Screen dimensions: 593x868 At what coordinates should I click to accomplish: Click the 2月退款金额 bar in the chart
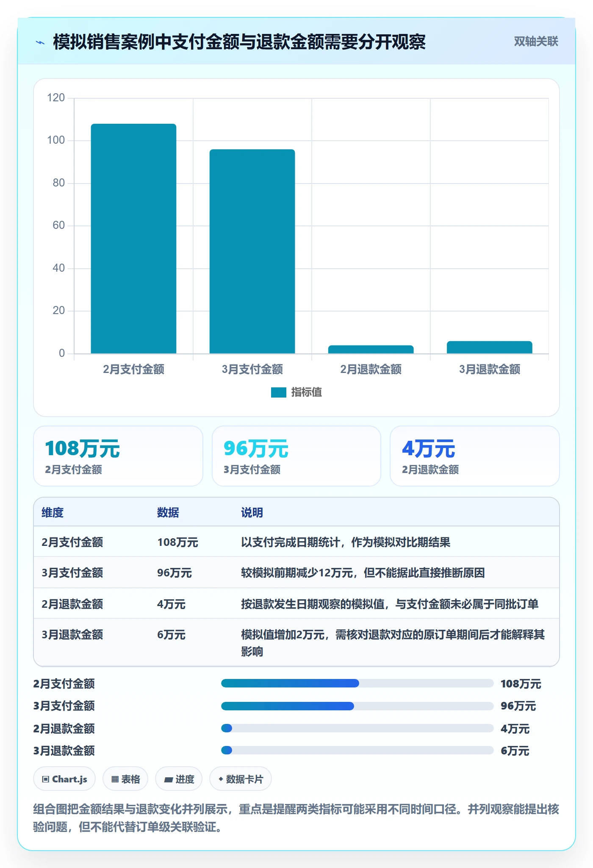click(x=371, y=349)
